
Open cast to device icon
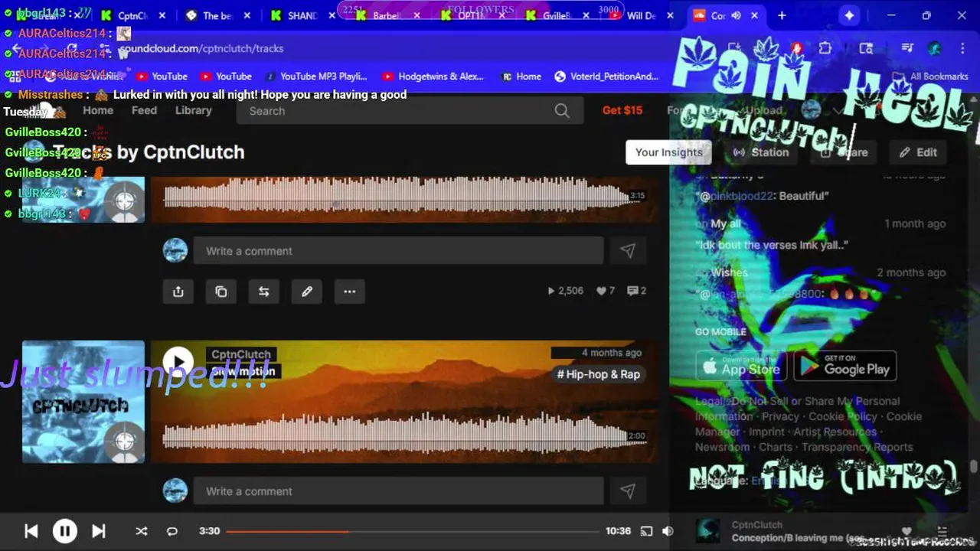click(x=646, y=531)
